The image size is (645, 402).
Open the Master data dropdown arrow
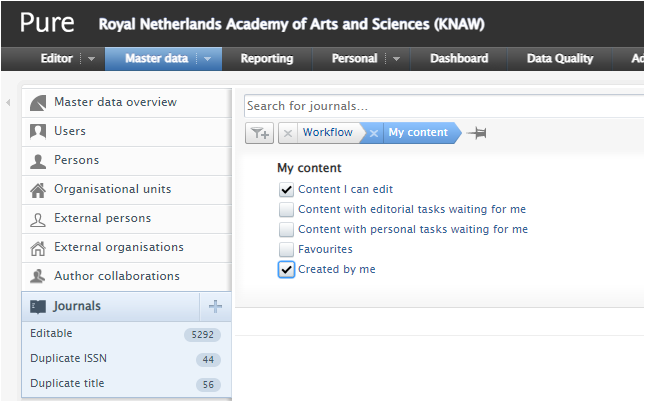207,59
